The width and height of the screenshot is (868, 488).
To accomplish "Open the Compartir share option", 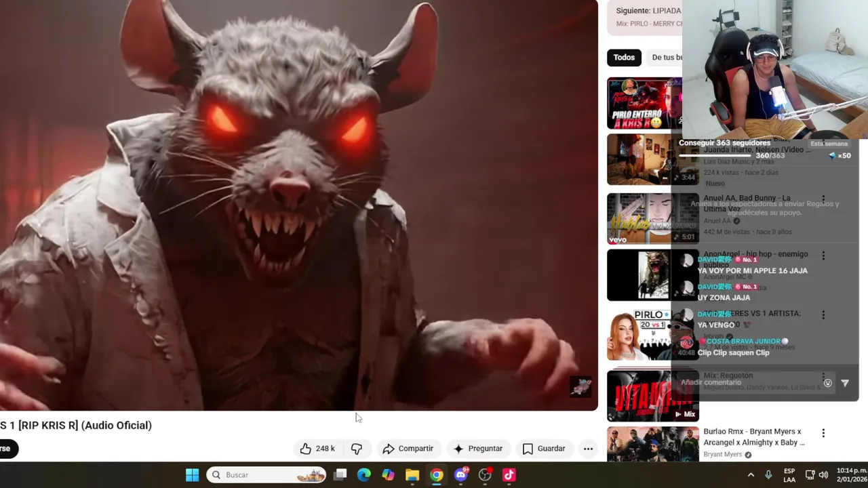I will point(408,449).
